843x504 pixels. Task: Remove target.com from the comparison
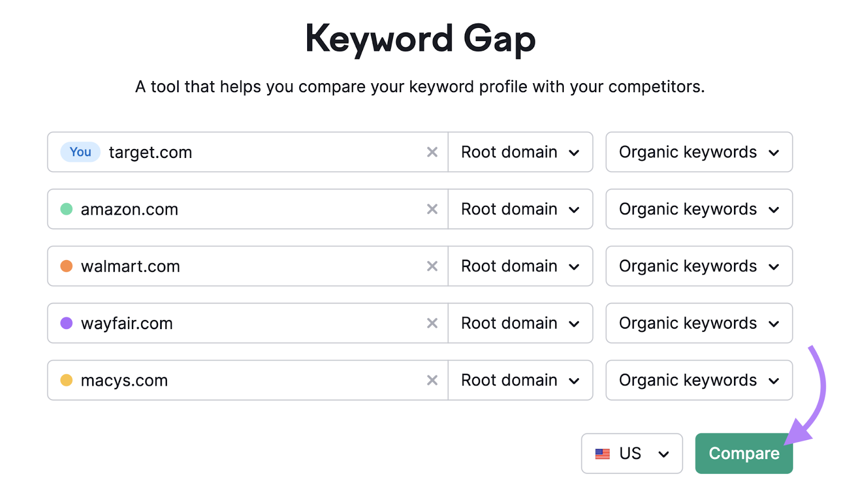(432, 152)
